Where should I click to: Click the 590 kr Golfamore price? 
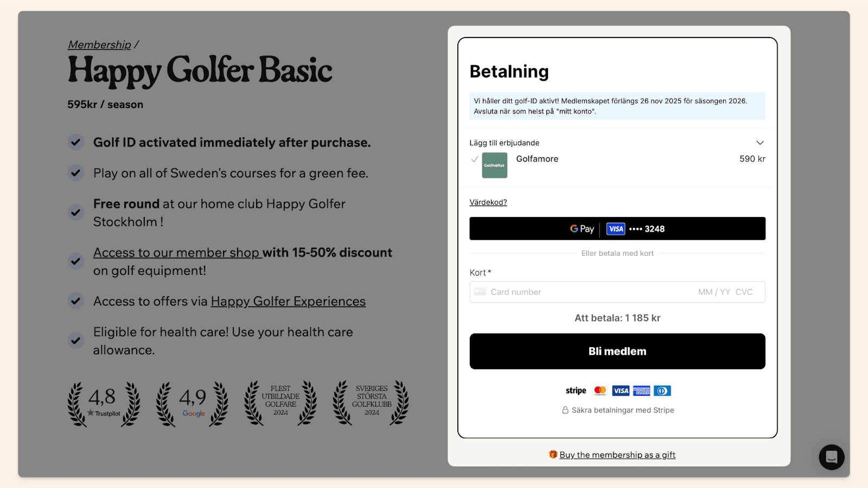[752, 159]
